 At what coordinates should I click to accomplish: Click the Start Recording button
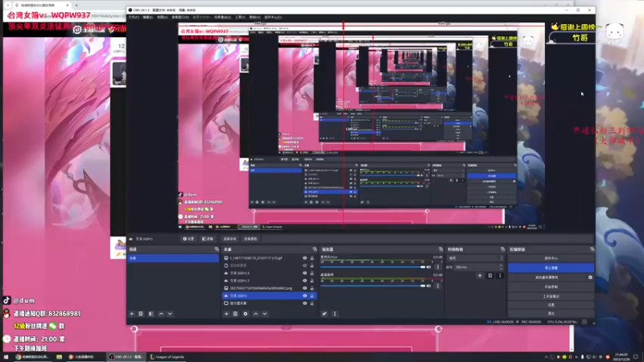(x=551, y=287)
